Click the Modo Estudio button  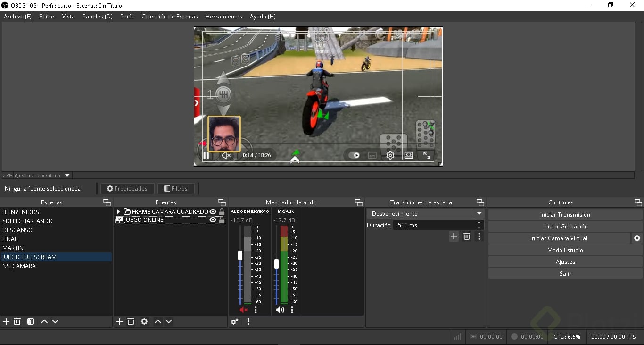coord(565,250)
